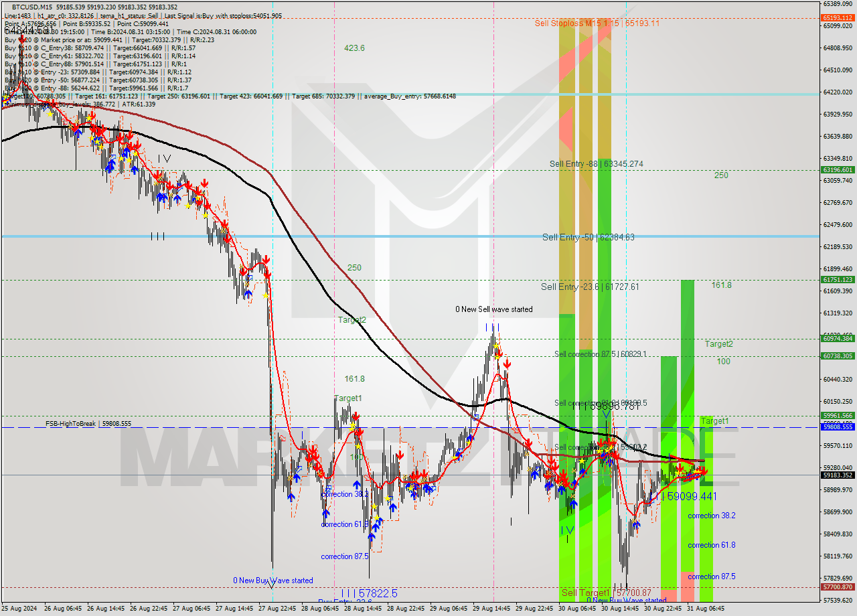Screen dimensions: 857x616
Task: Click the 59570.110 price axis value
Action: (838, 445)
